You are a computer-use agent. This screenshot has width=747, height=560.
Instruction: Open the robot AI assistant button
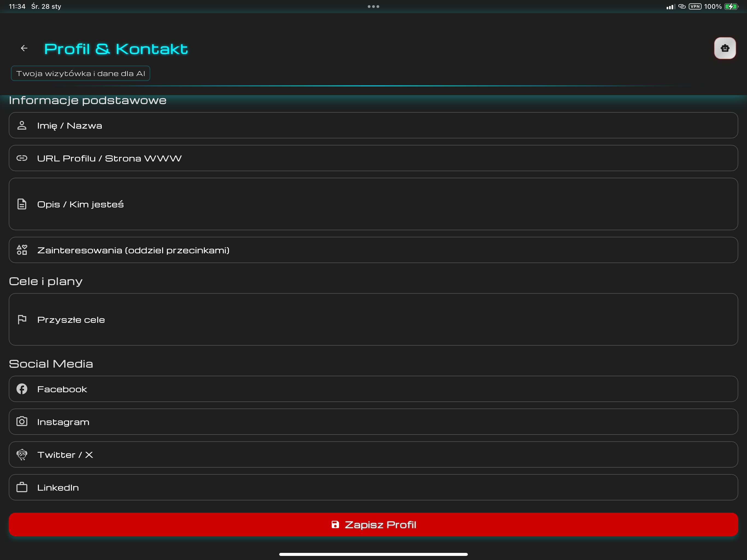pos(725,48)
